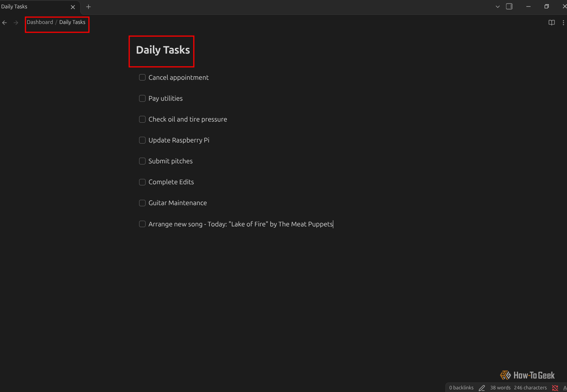
Task: Open the Dashboard folder breadcrumb
Action: click(40, 22)
